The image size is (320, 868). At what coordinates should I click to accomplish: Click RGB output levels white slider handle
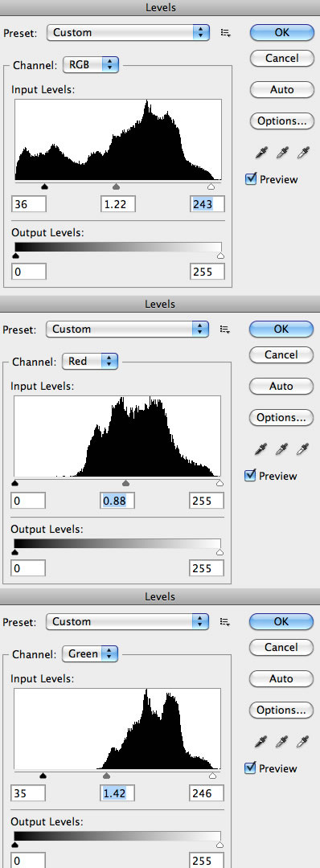tap(220, 256)
